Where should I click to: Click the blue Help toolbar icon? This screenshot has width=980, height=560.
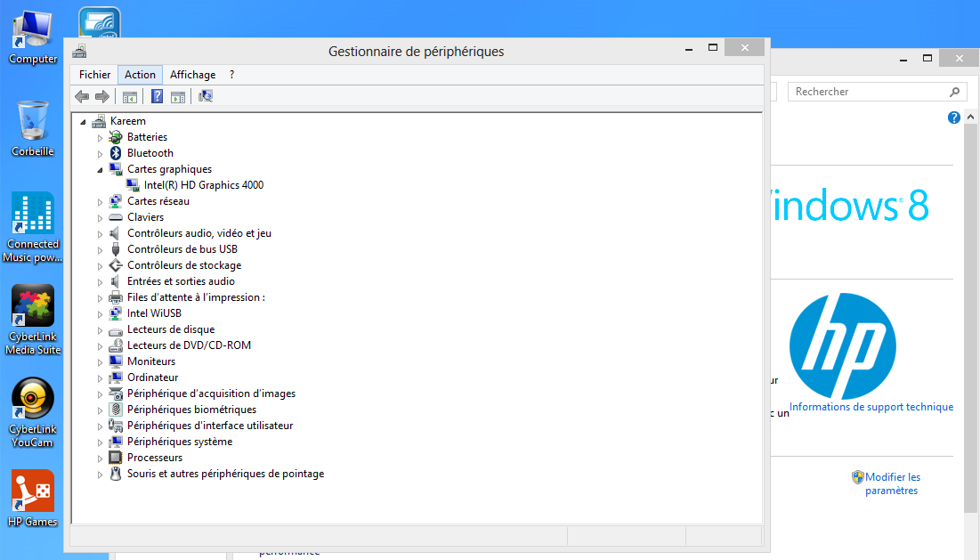[157, 96]
